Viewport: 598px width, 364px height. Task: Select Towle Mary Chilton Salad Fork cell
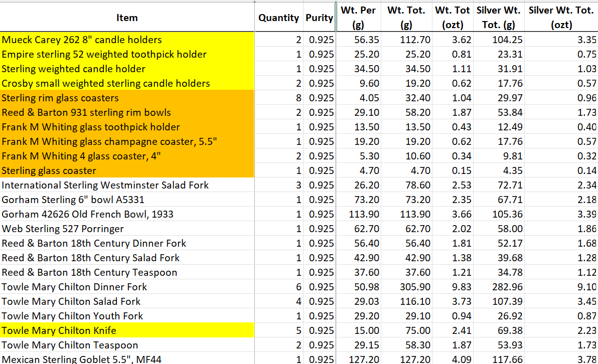tap(127, 301)
